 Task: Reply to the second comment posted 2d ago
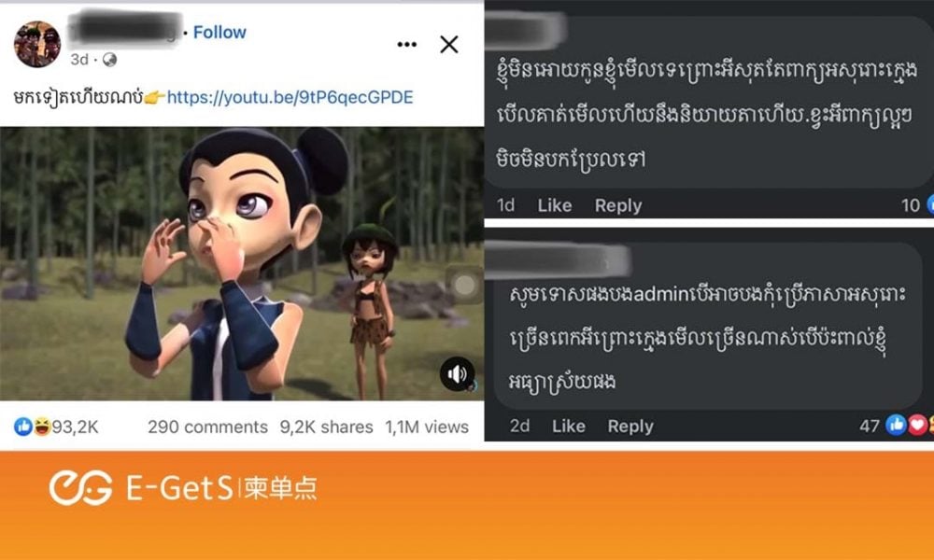tap(630, 427)
